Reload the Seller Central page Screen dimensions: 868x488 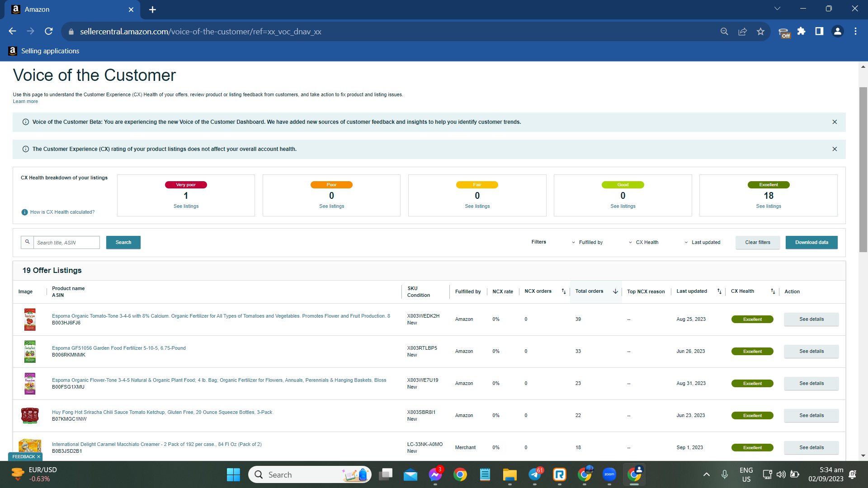tap(49, 31)
